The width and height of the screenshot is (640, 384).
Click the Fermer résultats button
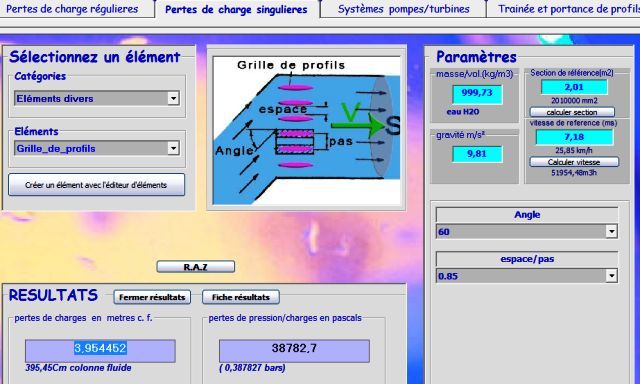pyautogui.click(x=152, y=297)
